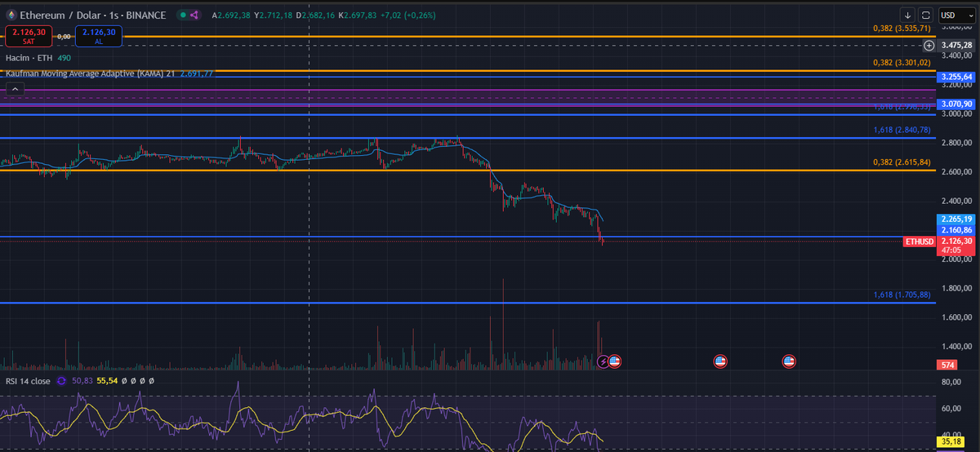Click the Y 2.712,18 high value
This screenshot has height=452, width=980.
point(273,16)
